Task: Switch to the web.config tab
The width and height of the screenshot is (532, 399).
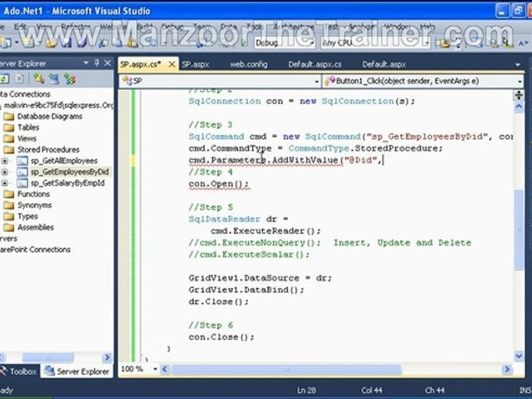Action: point(249,64)
